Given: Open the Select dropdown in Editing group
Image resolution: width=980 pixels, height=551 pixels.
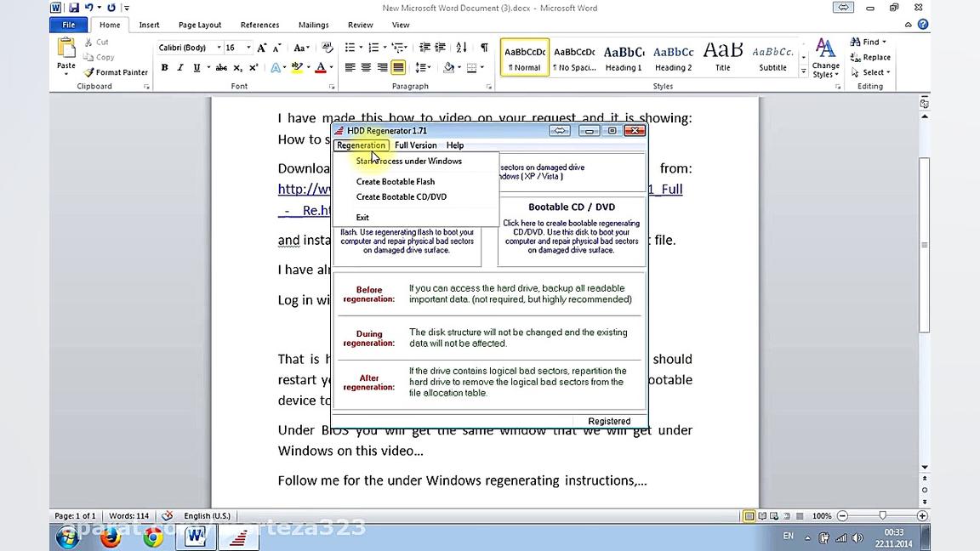Looking at the screenshot, I should pos(870,72).
